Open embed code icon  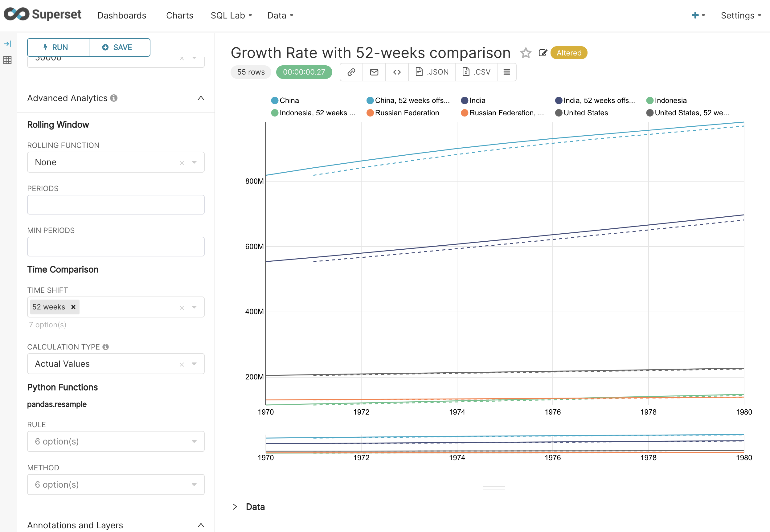(x=397, y=72)
